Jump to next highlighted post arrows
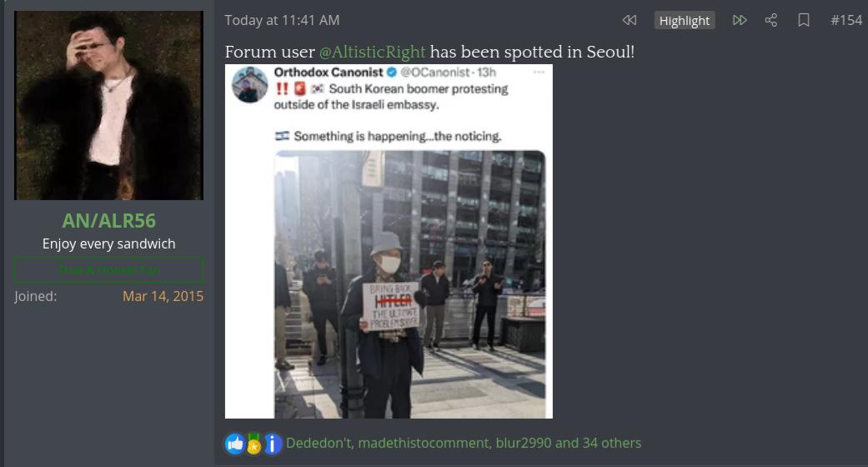868x467 pixels. [740, 21]
